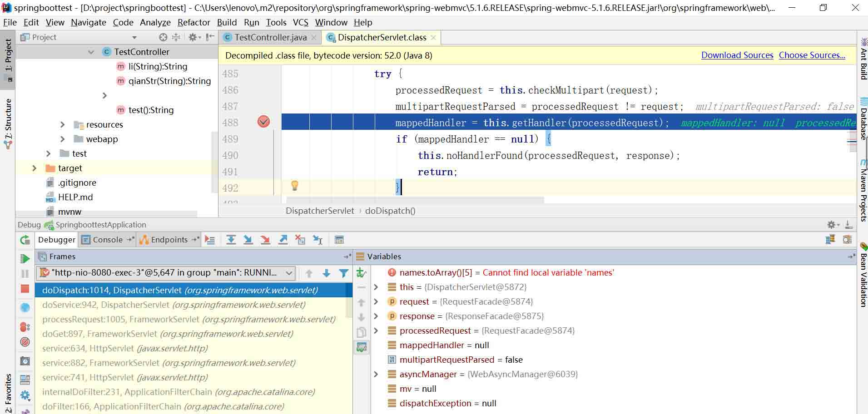Click Run to Cursor button
The width and height of the screenshot is (868, 414).
tap(318, 240)
